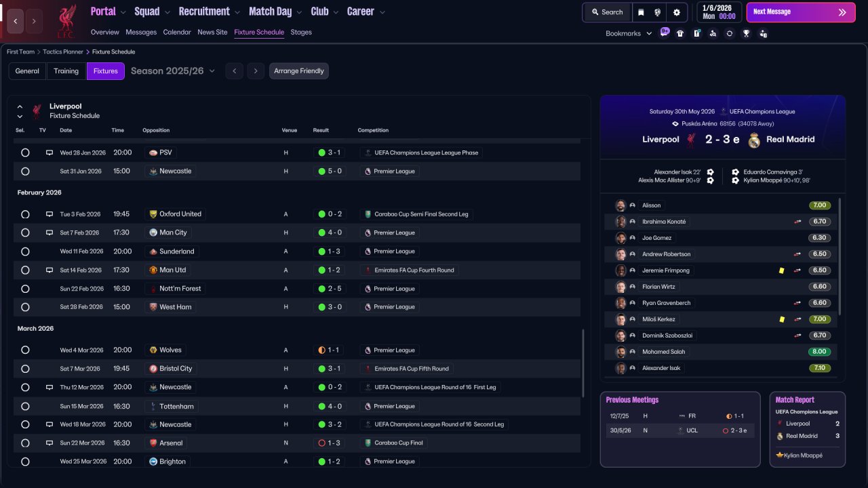Click the TV icon on the PSV row
The height and width of the screenshot is (488, 868).
coord(50,152)
